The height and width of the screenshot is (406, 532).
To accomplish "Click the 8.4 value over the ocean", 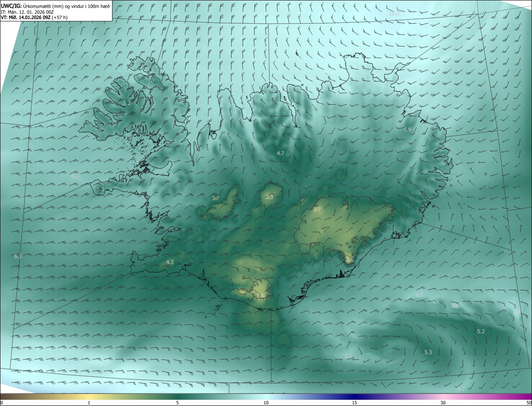I will tap(455, 306).
